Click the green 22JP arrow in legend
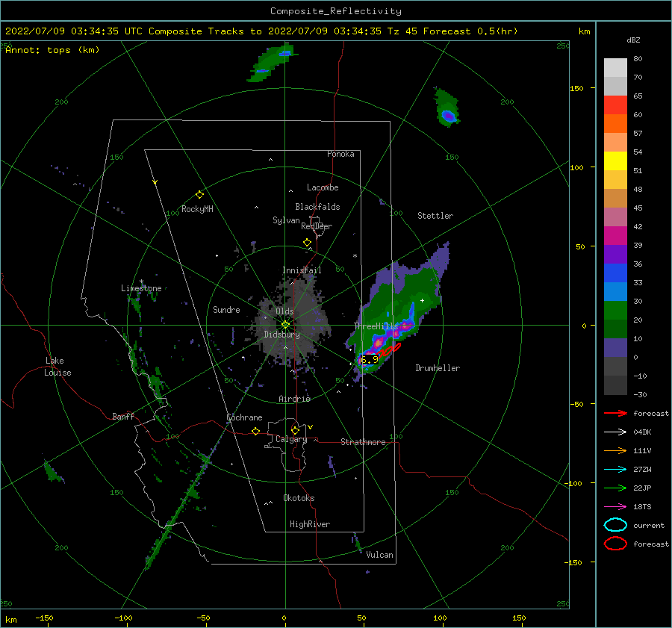 615,488
